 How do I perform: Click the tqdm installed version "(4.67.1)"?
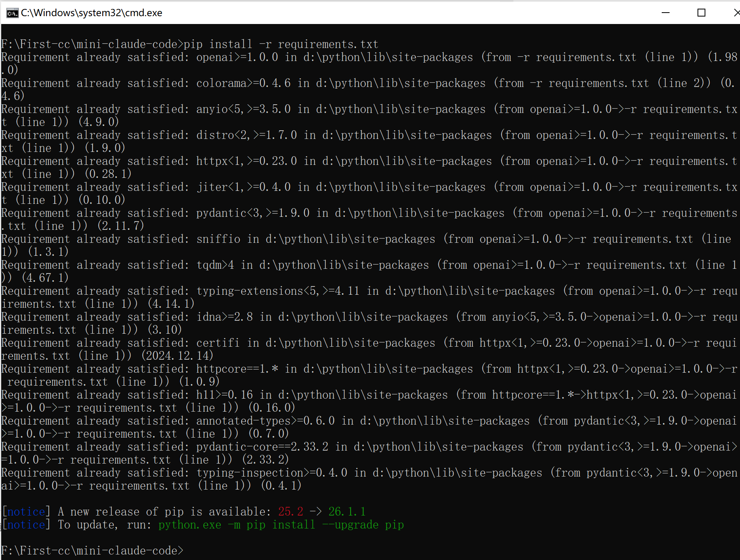[x=45, y=278]
